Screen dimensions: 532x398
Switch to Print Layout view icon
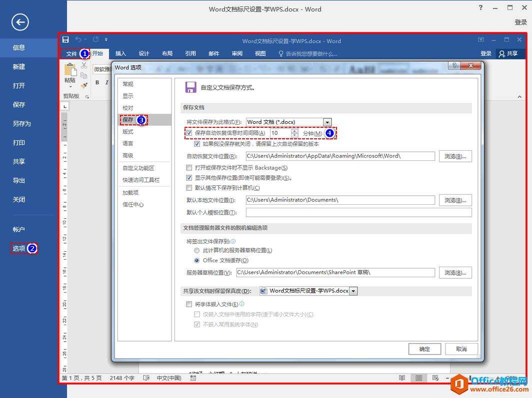point(418,378)
